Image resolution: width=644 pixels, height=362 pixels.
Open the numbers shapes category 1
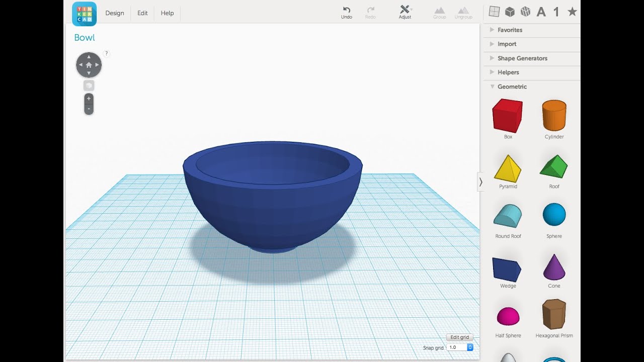click(556, 12)
